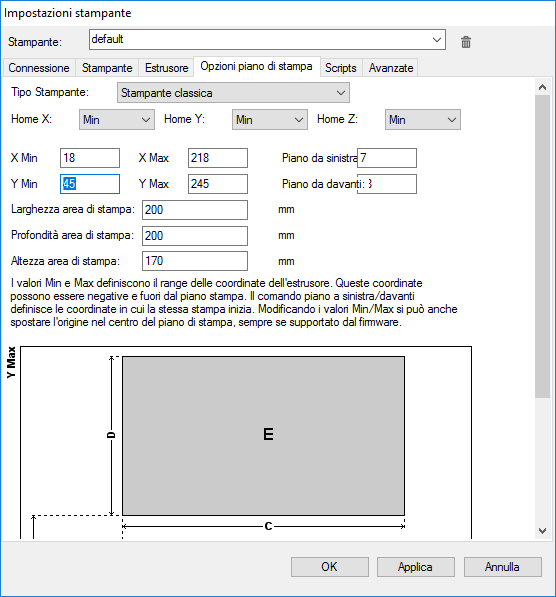Click the Y Max input field

coord(218,184)
